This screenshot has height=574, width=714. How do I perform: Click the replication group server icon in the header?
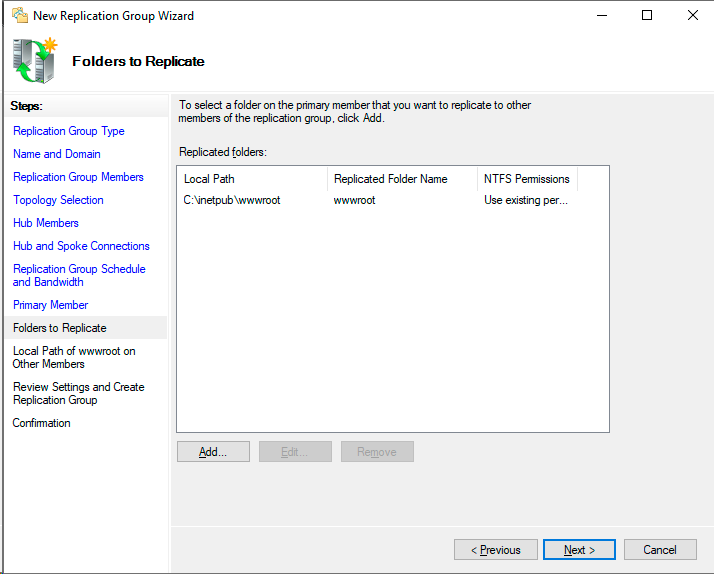[34, 60]
